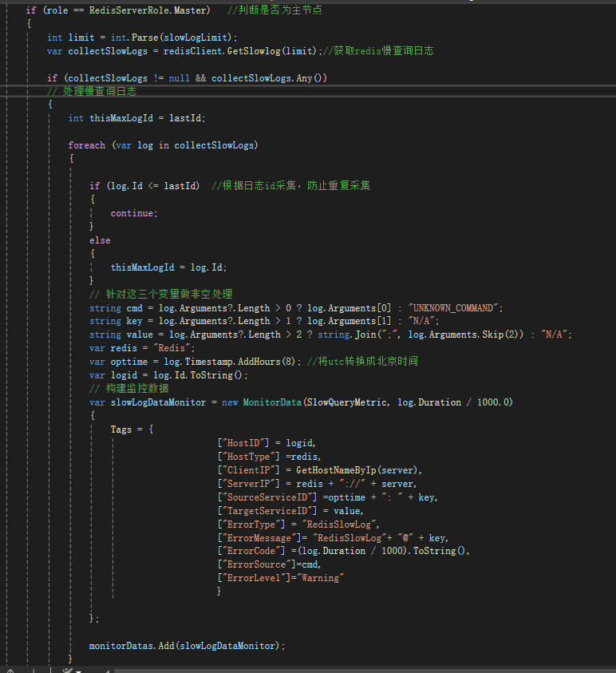Click the MonitorData class name
Screen dimensions: 616x673
[272, 402]
